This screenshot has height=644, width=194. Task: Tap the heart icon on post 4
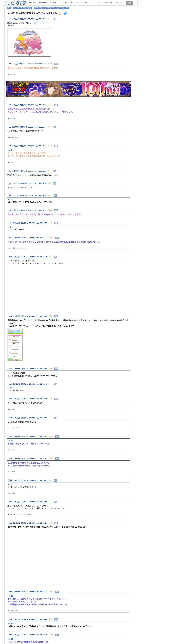pos(49,127)
